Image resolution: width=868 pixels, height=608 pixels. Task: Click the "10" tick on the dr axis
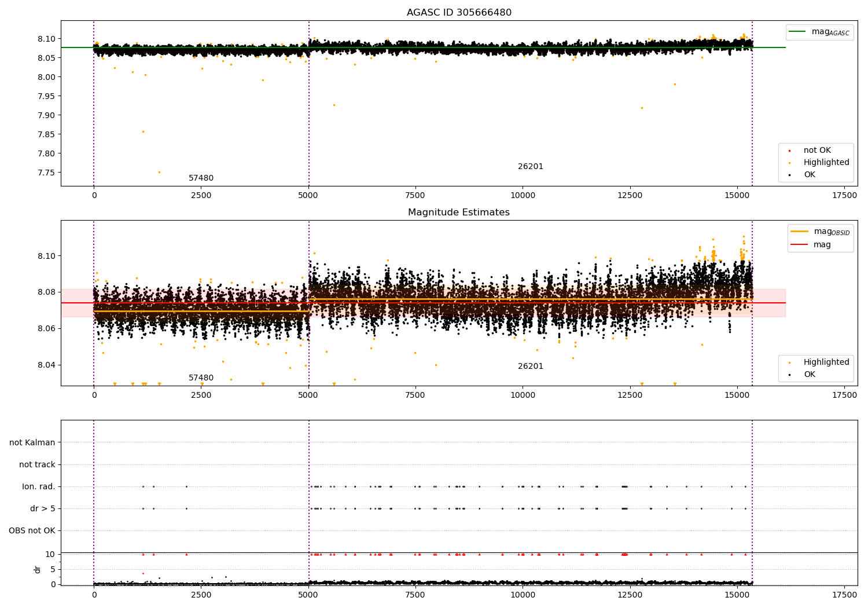point(50,555)
